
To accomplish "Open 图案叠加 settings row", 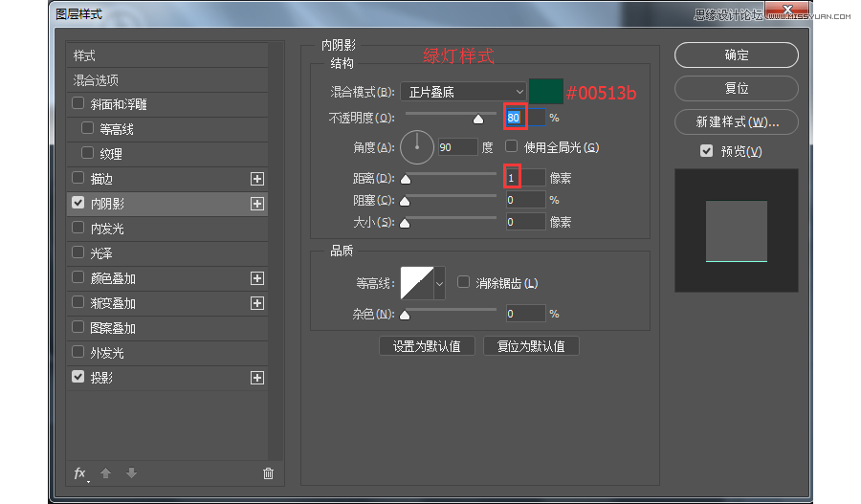I will (166, 328).
